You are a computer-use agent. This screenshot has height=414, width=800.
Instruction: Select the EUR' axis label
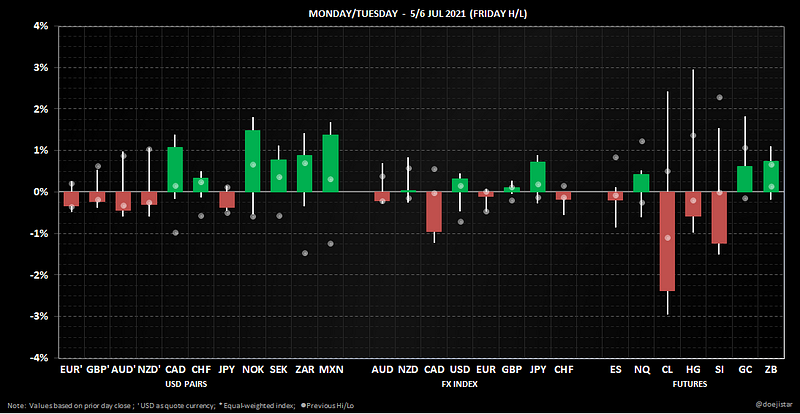pyautogui.click(x=70, y=369)
